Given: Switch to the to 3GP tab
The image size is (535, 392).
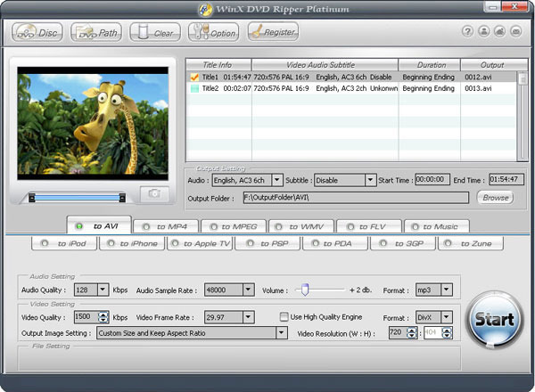Looking at the screenshot, I should (x=403, y=243).
